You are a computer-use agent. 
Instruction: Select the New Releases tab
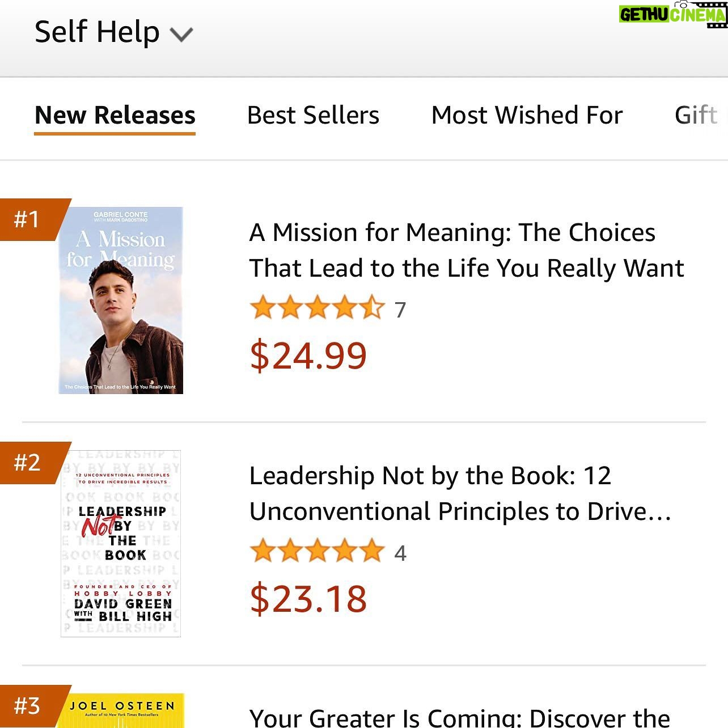point(115,116)
